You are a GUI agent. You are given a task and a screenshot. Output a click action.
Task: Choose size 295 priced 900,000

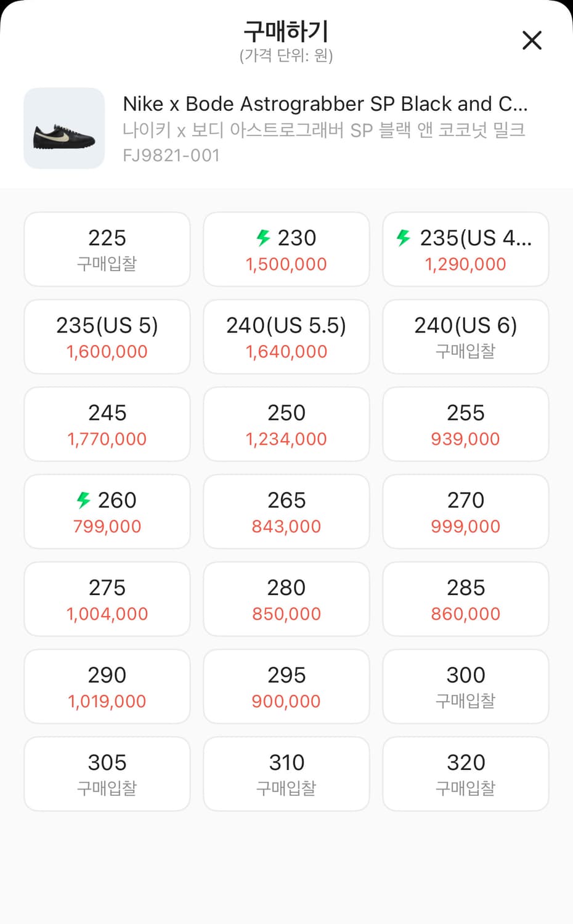286,687
